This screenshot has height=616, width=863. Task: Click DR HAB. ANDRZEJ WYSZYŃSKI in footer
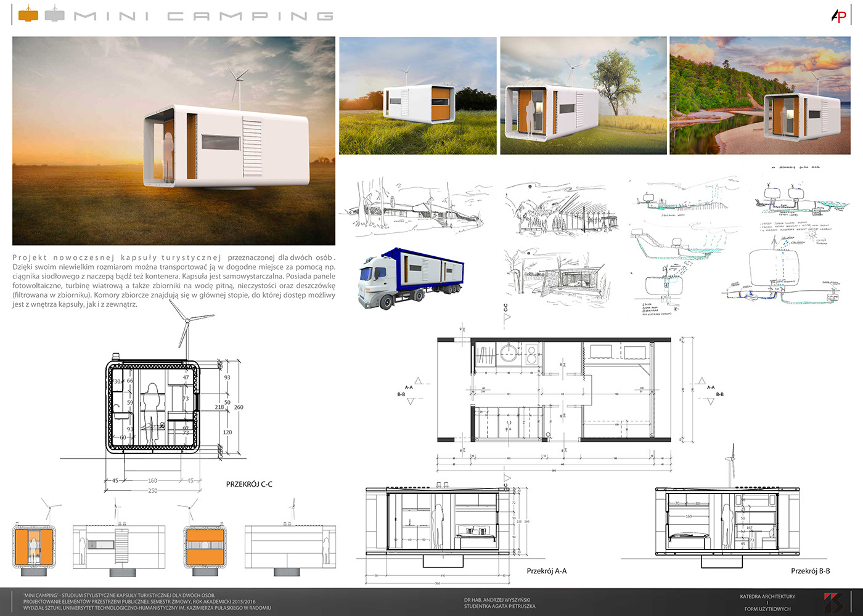(x=497, y=600)
